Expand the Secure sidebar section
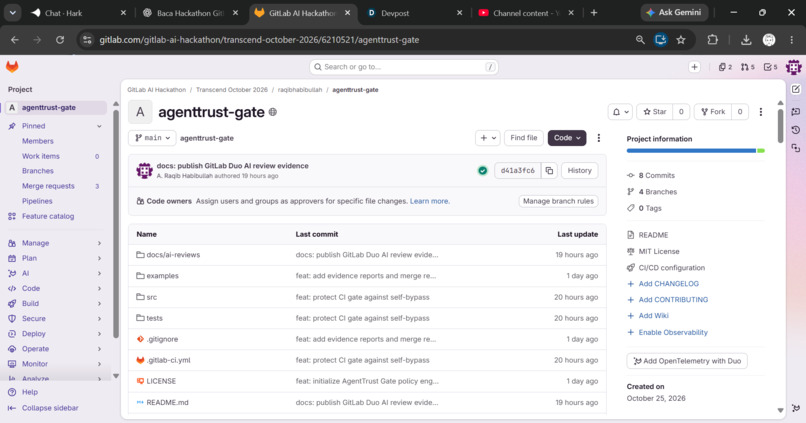Screen dimensions: 806x423 coord(99,319)
